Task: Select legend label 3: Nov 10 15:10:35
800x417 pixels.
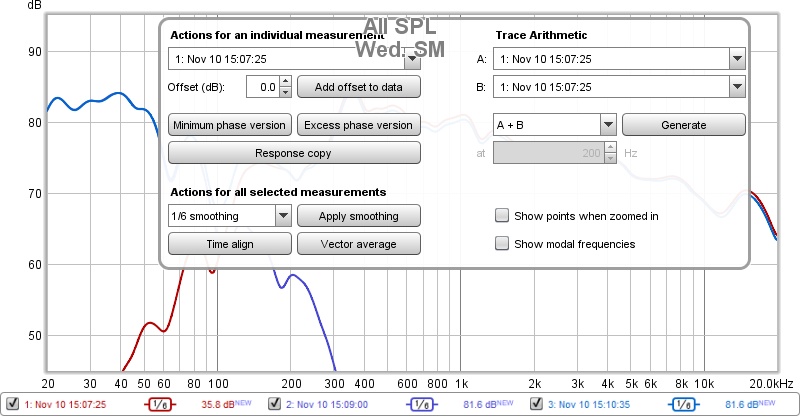Action: (589, 405)
